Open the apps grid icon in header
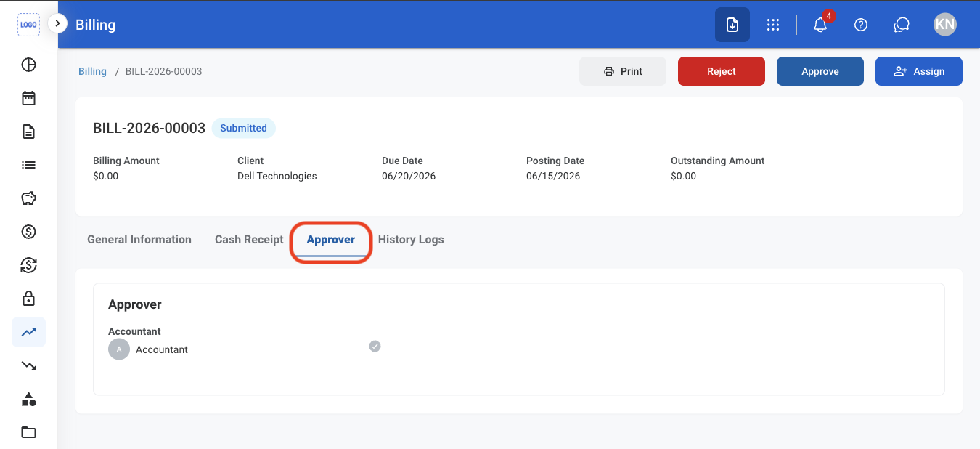The image size is (980, 449). (x=773, y=25)
